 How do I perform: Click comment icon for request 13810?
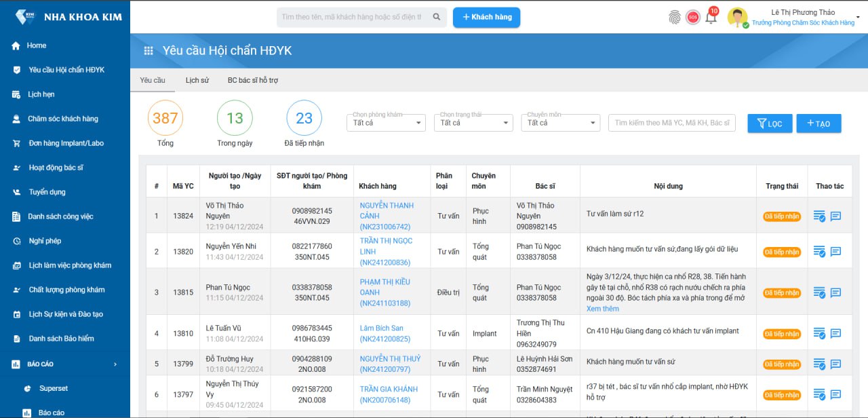point(835,334)
